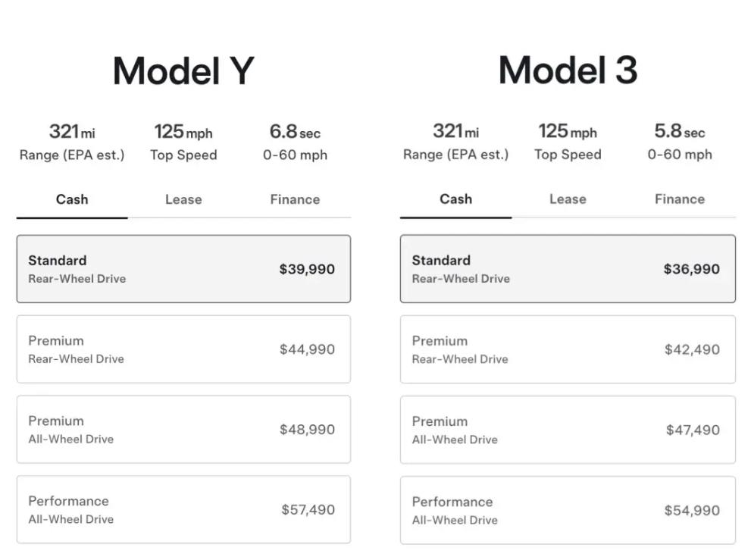Choose Model 3 Premium Rear-Wheel Drive at $42,490
Screen dimensions: 751x560
coord(568,349)
